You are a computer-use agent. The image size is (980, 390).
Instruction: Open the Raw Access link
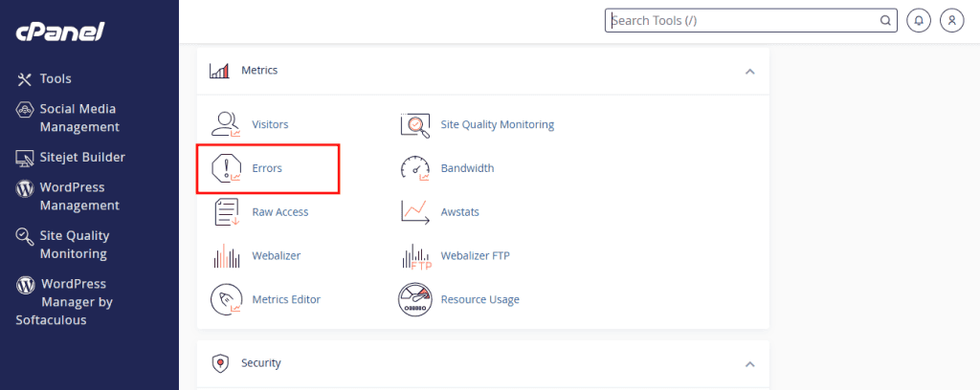point(280,212)
